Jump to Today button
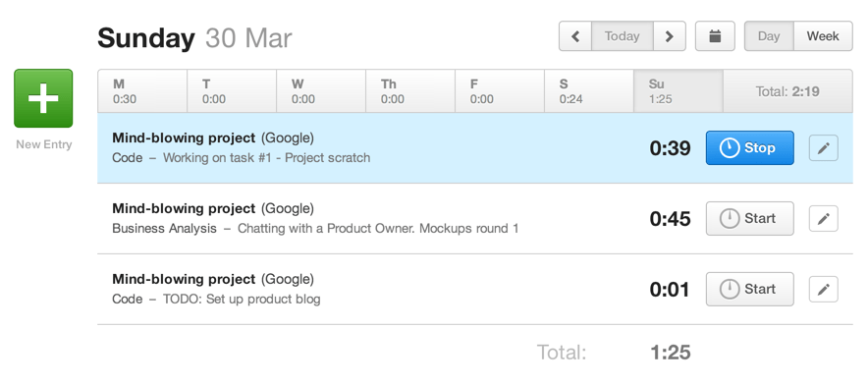Screen dimensions: 868x385 (623, 36)
